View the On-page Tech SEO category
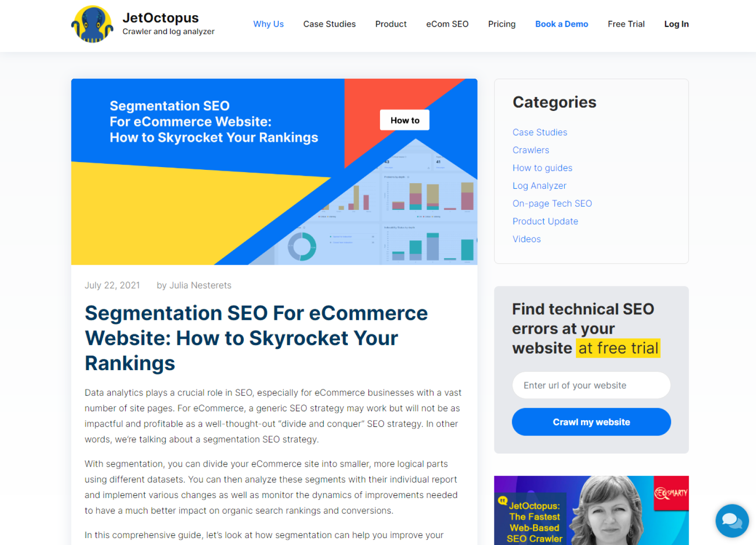This screenshot has width=756, height=545. coord(552,203)
